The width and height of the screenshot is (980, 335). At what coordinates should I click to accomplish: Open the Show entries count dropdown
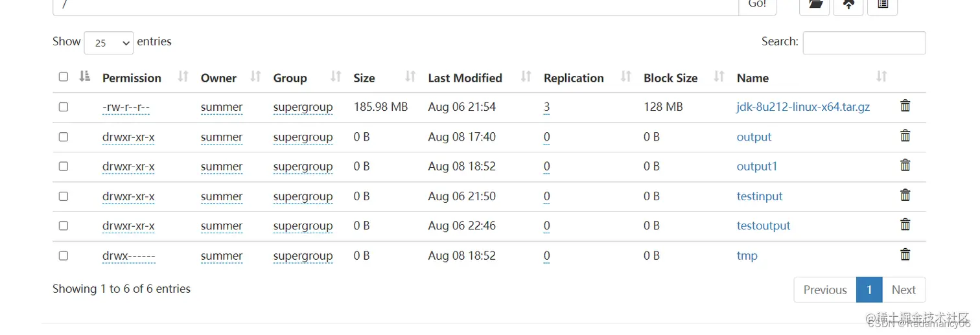(x=109, y=43)
